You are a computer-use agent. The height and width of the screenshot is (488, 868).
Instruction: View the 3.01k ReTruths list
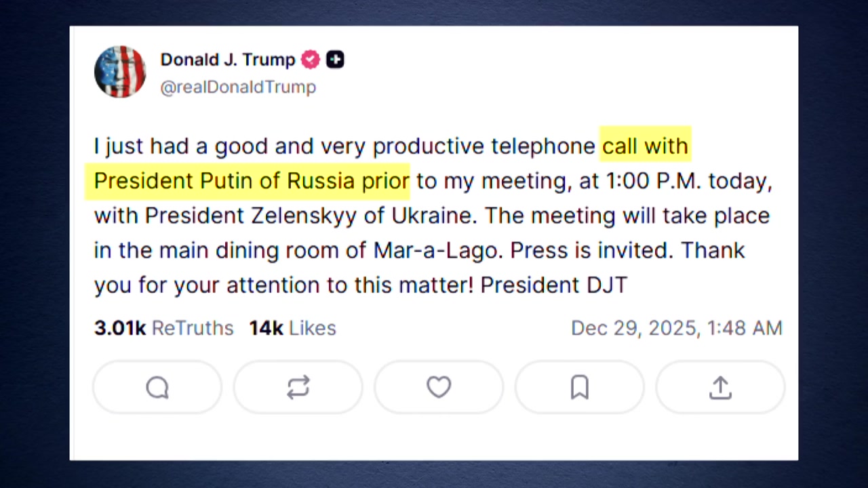tap(163, 328)
